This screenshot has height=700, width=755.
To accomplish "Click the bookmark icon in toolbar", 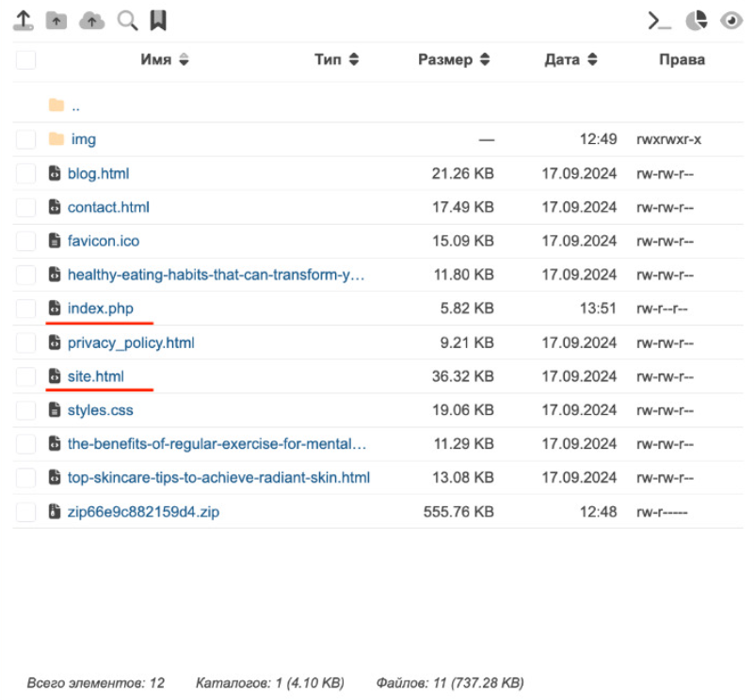I will tap(158, 21).
